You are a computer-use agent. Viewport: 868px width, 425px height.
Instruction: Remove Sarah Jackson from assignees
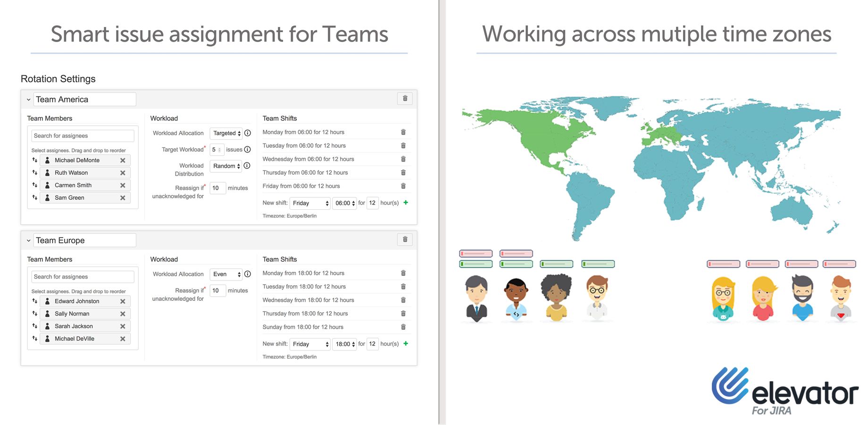pyautogui.click(x=123, y=326)
